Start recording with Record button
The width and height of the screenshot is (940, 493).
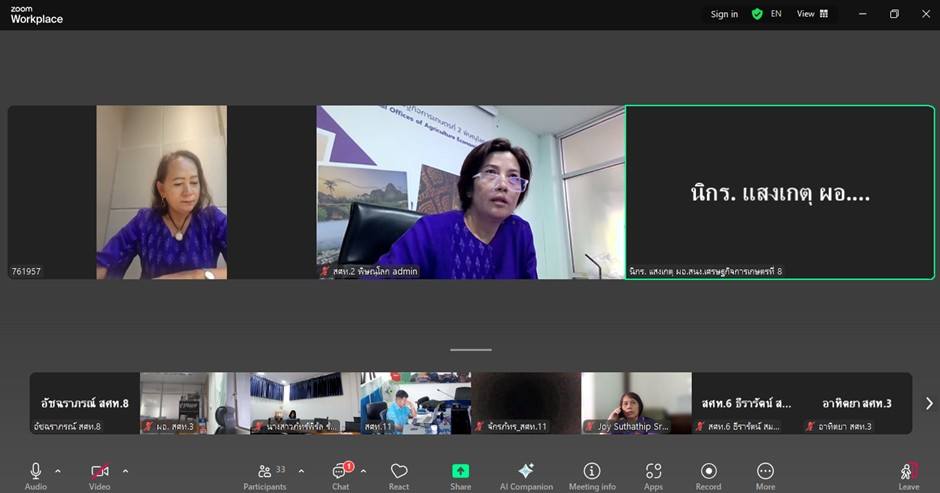708,473
